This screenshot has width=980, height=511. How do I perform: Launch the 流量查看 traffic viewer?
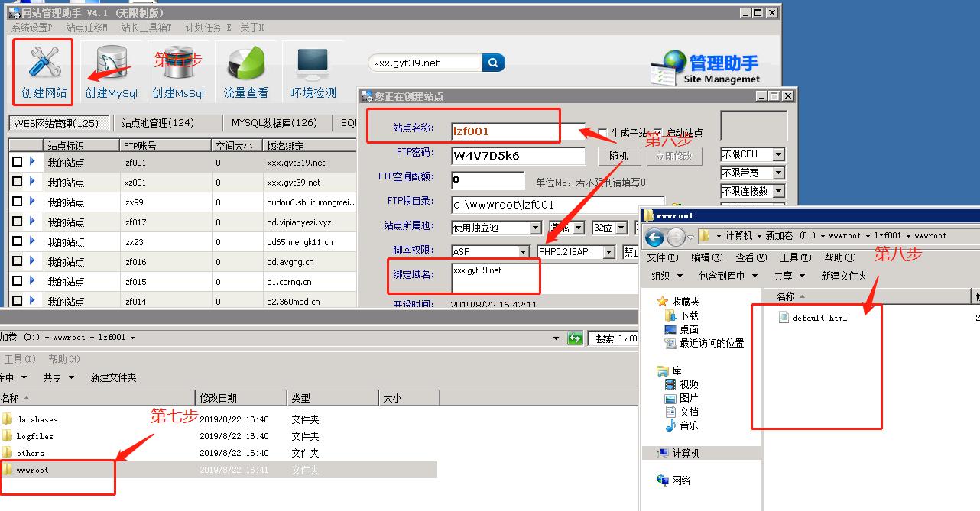coord(245,70)
